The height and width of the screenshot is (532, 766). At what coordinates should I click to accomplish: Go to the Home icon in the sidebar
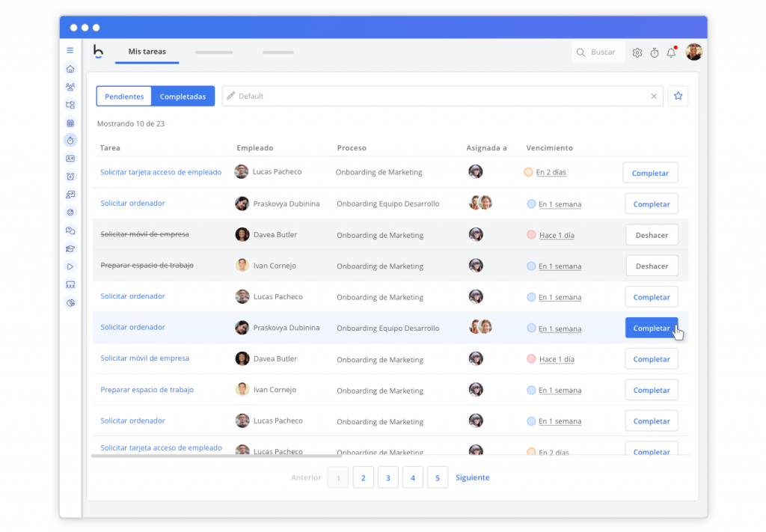[70, 69]
